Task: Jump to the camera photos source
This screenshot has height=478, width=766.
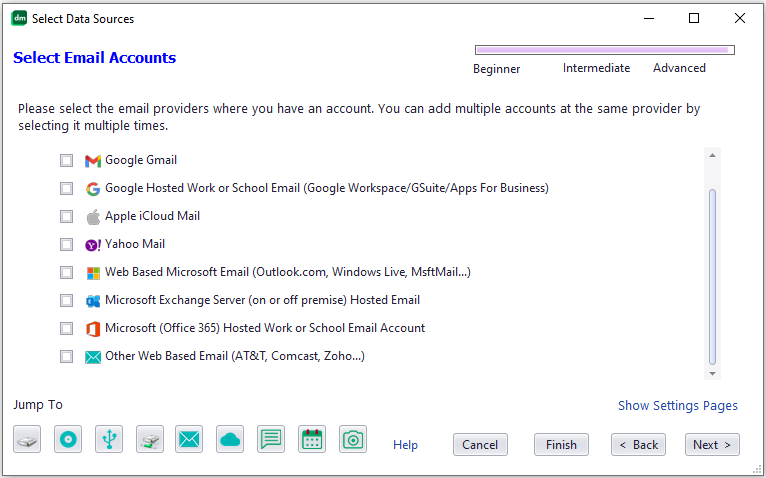Action: click(x=353, y=439)
